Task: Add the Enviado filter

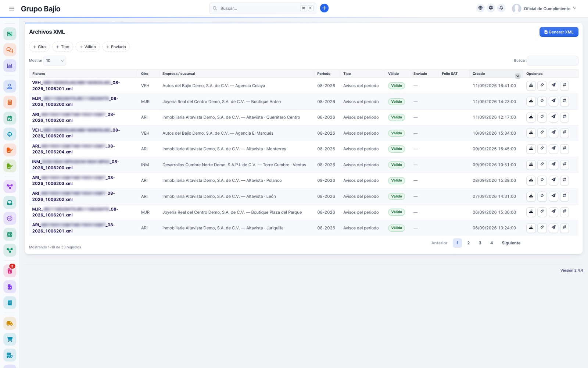Action: pos(116,47)
